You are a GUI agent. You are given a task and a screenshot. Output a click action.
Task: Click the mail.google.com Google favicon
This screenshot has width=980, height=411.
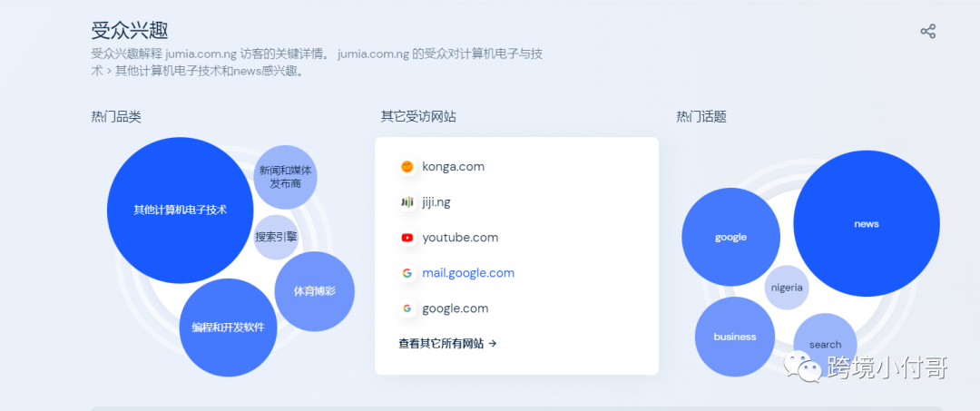pyautogui.click(x=407, y=273)
